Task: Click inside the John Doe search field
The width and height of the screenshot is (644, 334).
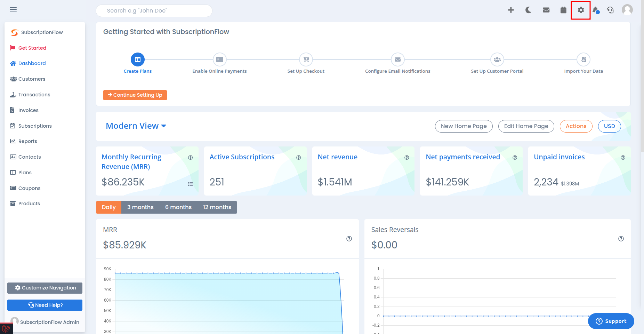Action: (x=154, y=10)
